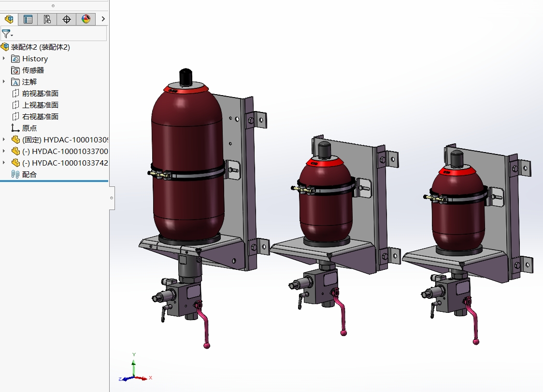This screenshot has width=543, height=392.
Task: Select the (固定) HYDAC-1000103 component label
Action: pos(65,140)
